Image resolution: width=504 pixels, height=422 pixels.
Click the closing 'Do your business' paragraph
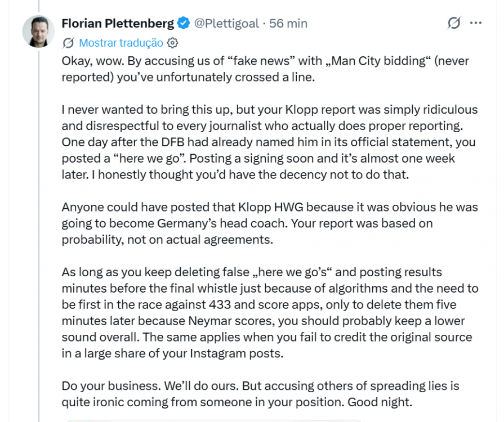pos(260,394)
